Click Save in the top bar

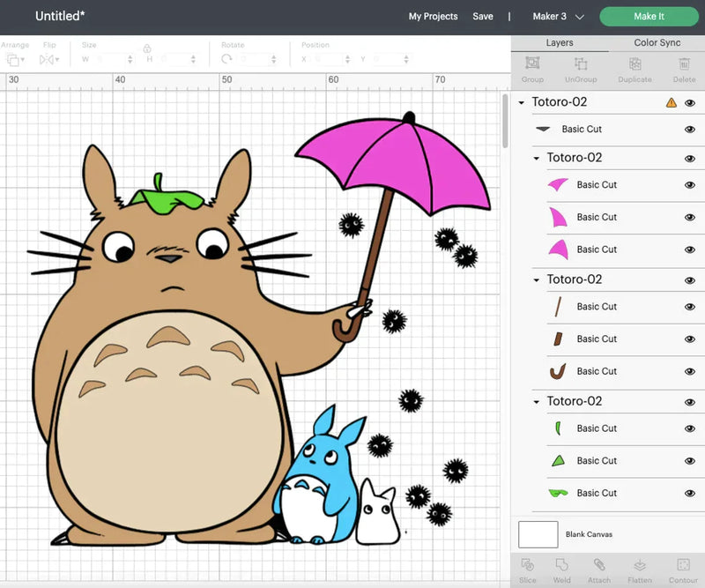[x=483, y=17]
